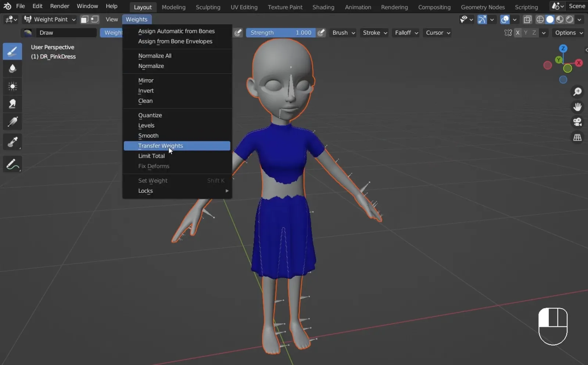Switch to the Sculpting workspace tab
588x365 pixels.
(x=208, y=7)
